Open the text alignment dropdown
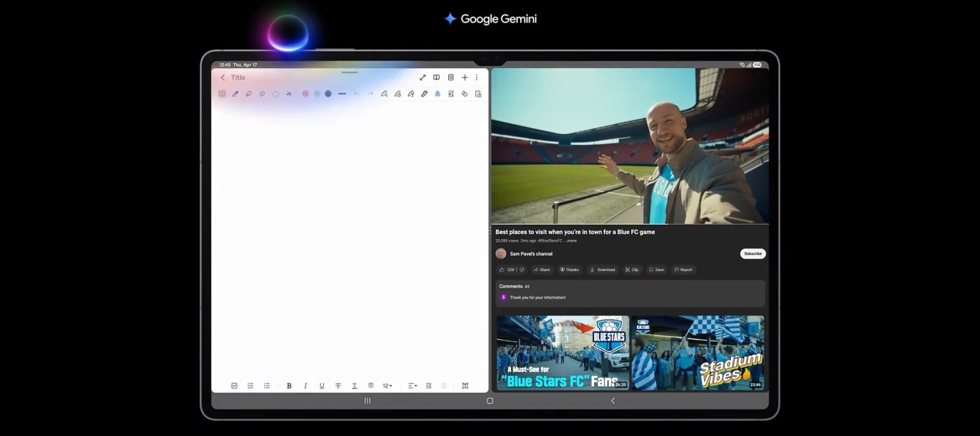The image size is (980, 436). click(x=412, y=386)
